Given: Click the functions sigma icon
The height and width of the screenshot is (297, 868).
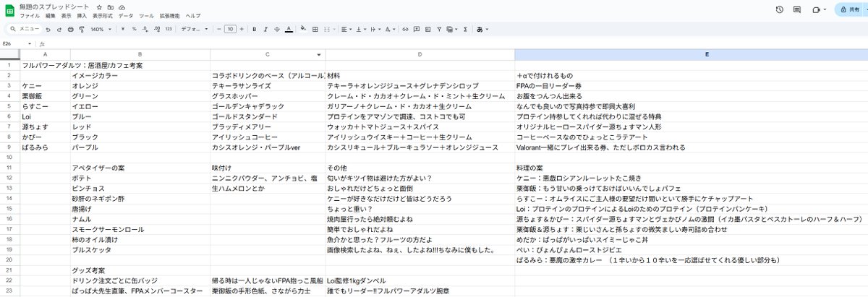Looking at the screenshot, I should pos(464,29).
